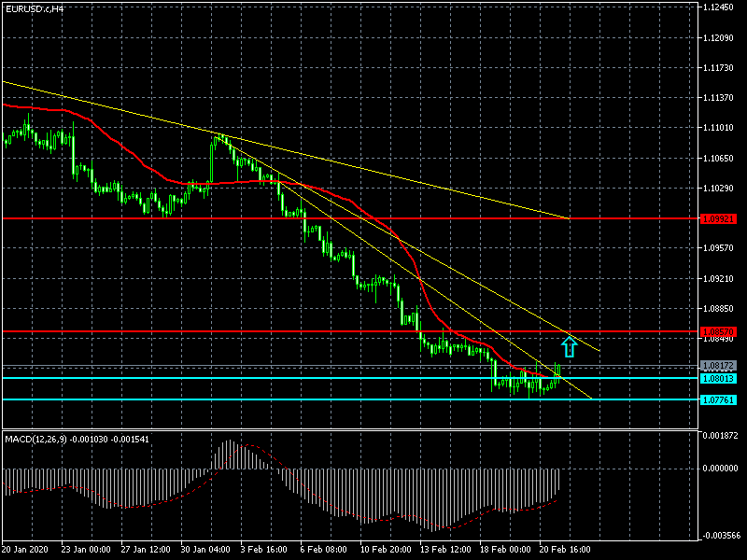The height and width of the screenshot is (560, 747).
Task: Click the 1.08013 cyan price label
Action: [x=718, y=378]
